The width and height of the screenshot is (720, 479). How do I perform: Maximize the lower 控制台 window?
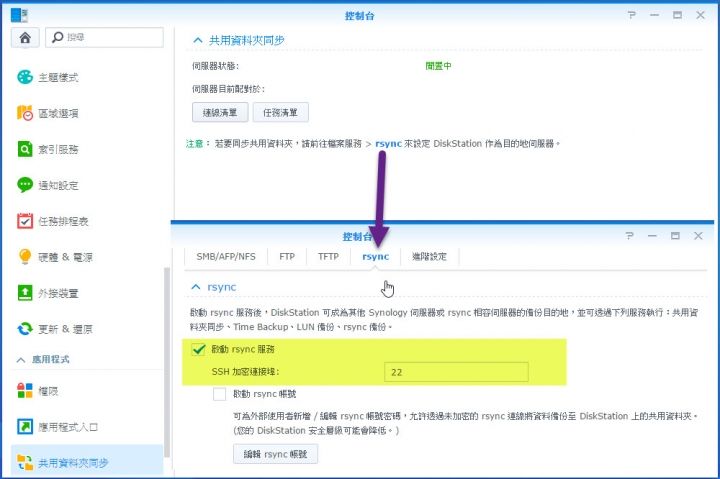[675, 236]
